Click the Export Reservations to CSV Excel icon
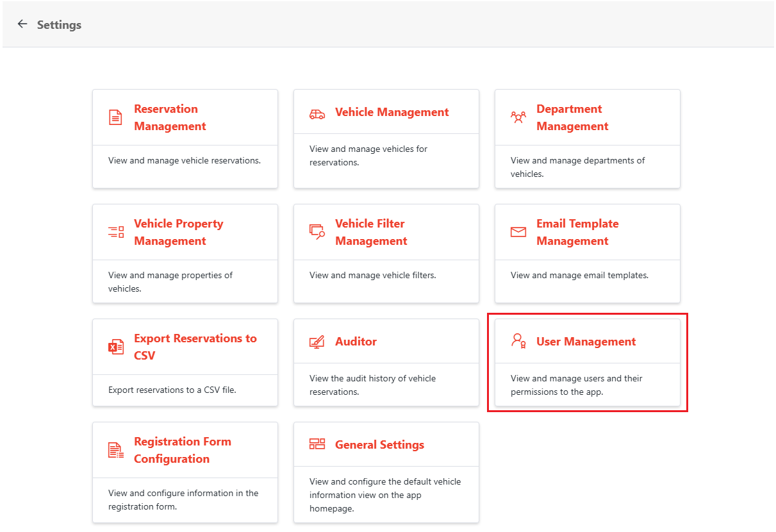 click(116, 347)
